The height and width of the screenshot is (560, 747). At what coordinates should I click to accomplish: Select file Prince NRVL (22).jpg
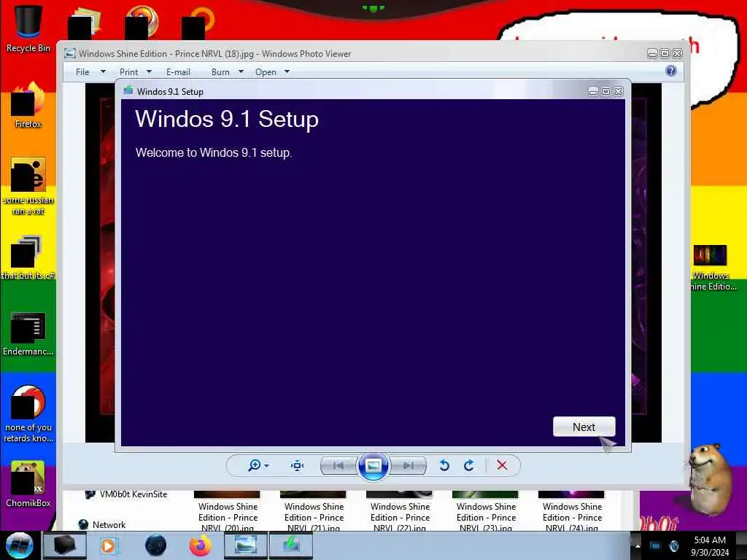[400, 511]
